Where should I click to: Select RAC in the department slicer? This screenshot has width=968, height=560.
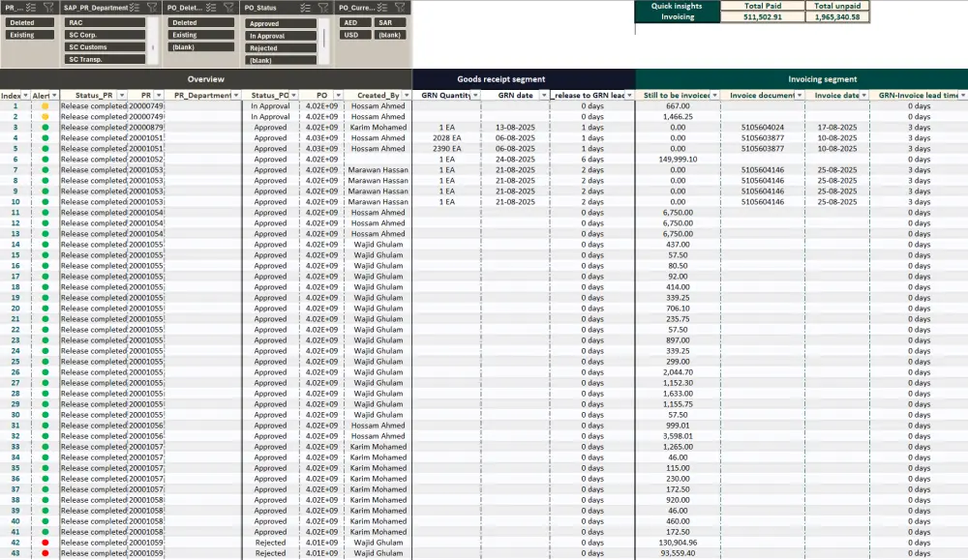click(106, 20)
